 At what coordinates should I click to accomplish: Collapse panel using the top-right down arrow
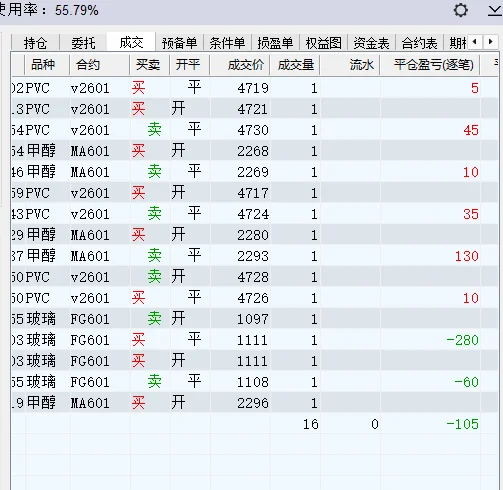[x=495, y=11]
